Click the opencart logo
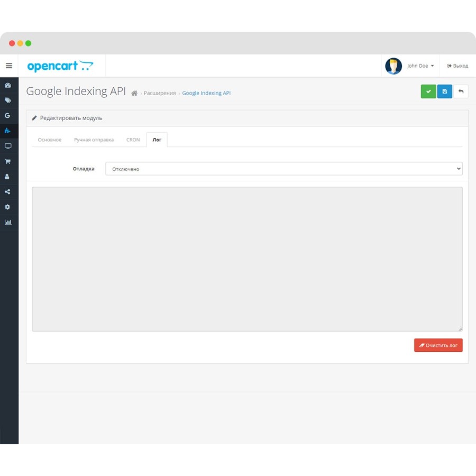The image size is (476, 476). (x=60, y=66)
